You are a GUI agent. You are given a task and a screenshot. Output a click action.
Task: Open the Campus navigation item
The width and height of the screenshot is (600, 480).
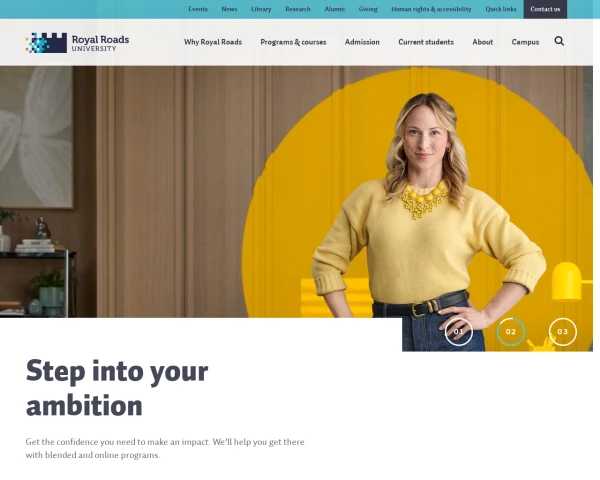(525, 42)
